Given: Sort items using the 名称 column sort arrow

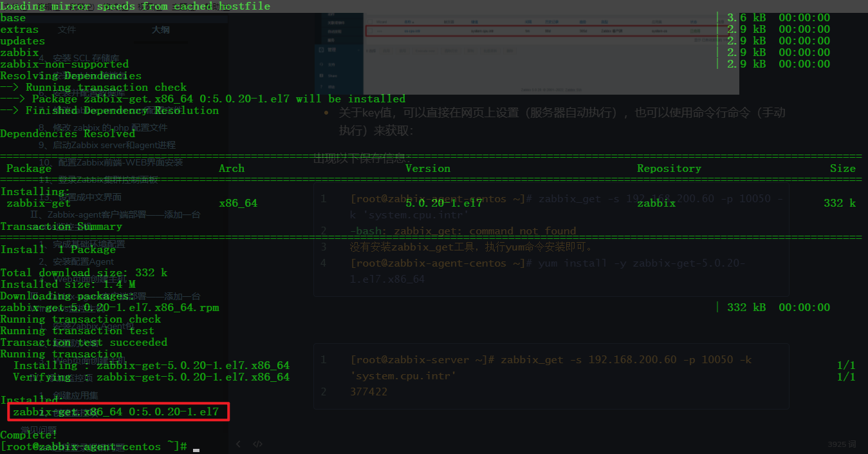Looking at the screenshot, I should click(x=412, y=22).
